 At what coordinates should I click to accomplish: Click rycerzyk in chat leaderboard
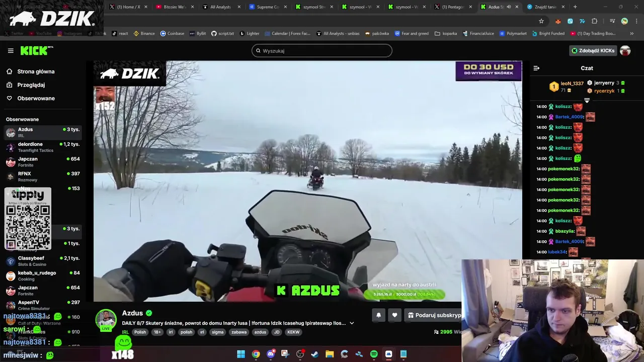pos(604,91)
